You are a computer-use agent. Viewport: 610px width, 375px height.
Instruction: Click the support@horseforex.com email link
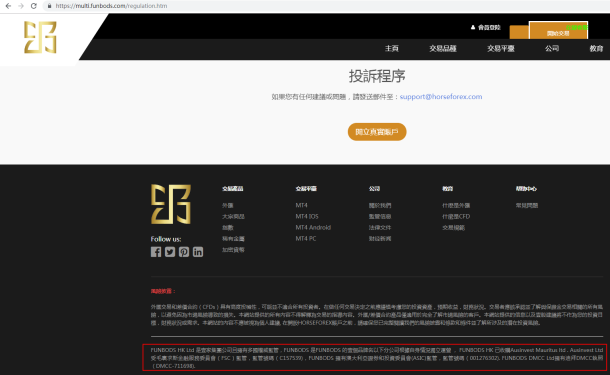pyautogui.click(x=441, y=96)
